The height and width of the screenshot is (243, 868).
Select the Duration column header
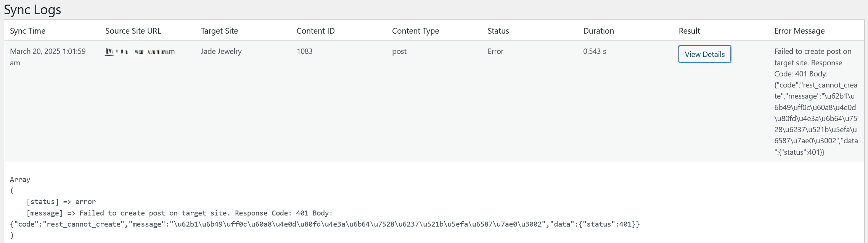click(x=598, y=31)
